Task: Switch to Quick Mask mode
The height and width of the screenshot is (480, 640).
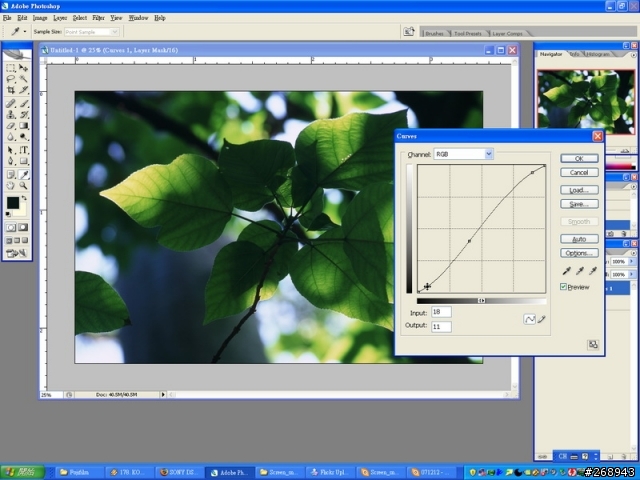Action: point(23,227)
